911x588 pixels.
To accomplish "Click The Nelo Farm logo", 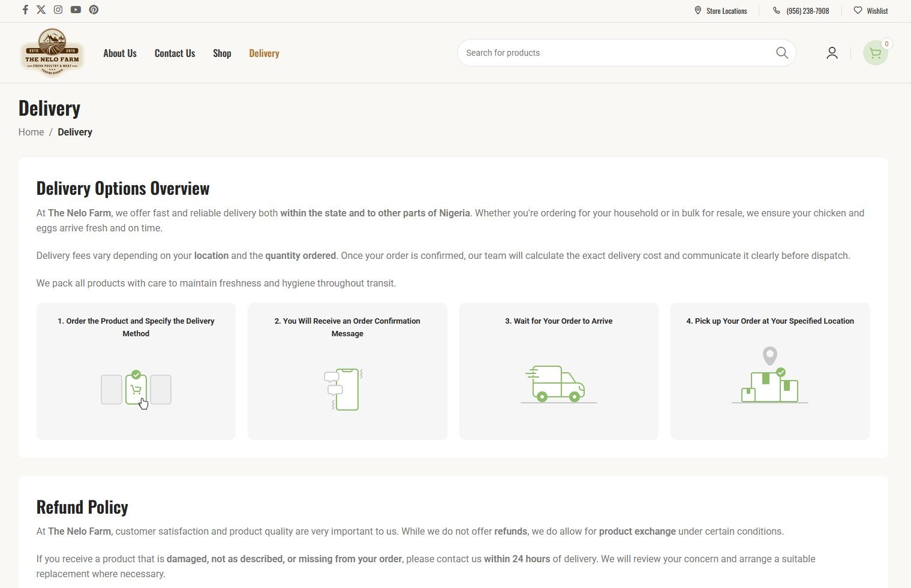I will (x=52, y=53).
